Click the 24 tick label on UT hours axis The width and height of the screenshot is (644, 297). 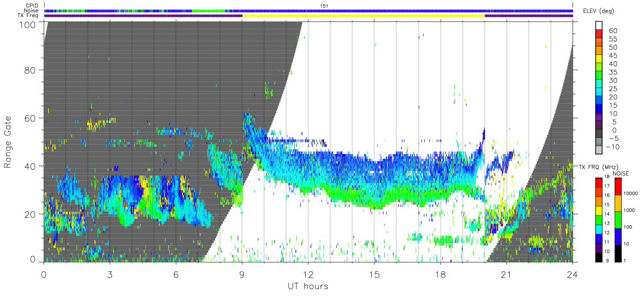(x=573, y=274)
